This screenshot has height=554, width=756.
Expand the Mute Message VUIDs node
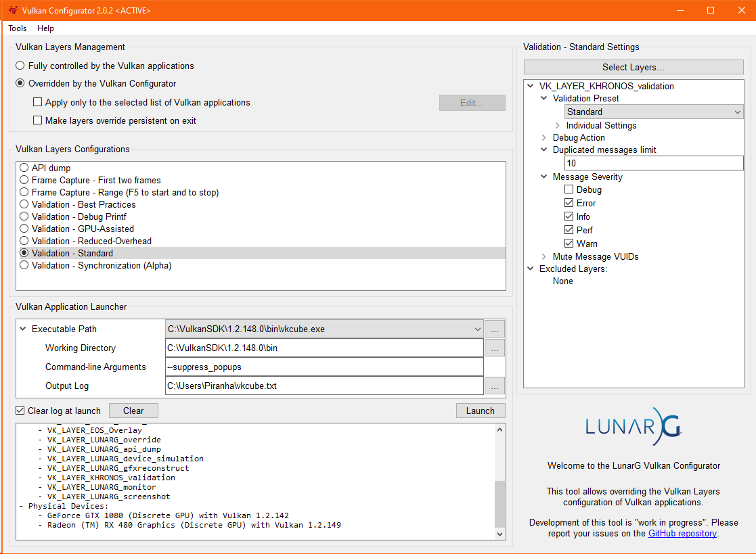point(544,257)
